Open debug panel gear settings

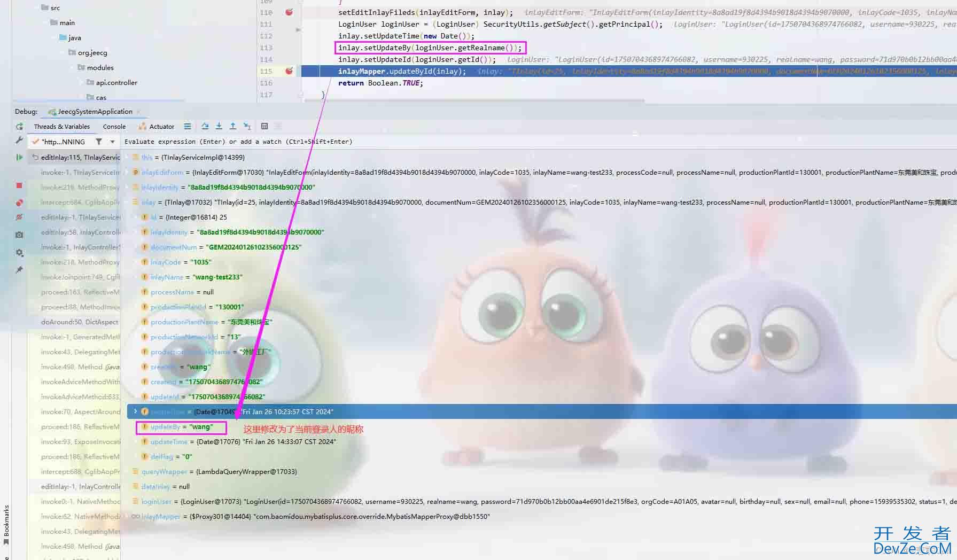[19, 252]
